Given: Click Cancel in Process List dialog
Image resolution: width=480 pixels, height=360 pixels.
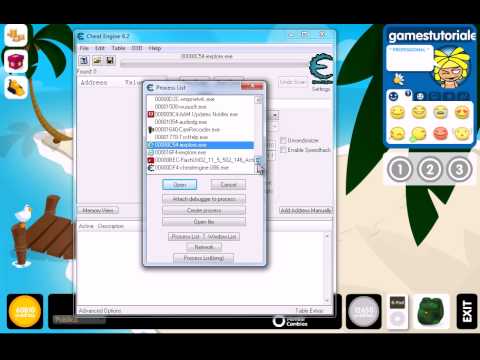Looking at the screenshot, I should [x=228, y=185].
